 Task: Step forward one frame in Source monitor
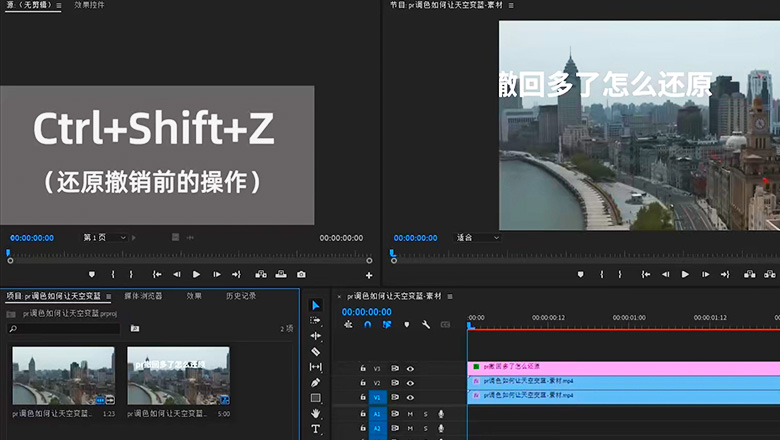[216, 274]
